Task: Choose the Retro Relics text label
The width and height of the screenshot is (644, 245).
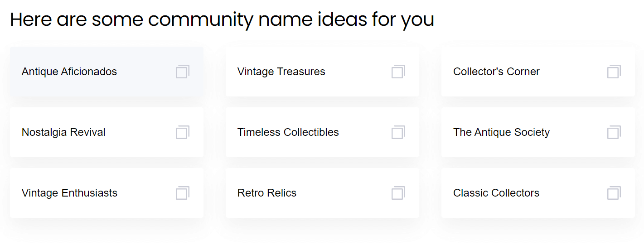Action: coord(267,193)
